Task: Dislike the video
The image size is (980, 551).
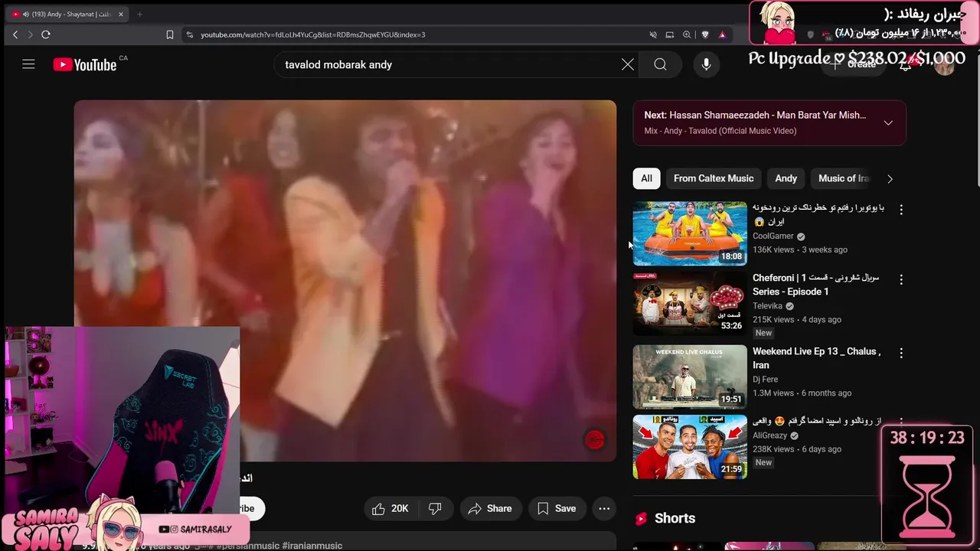Action: pos(435,508)
